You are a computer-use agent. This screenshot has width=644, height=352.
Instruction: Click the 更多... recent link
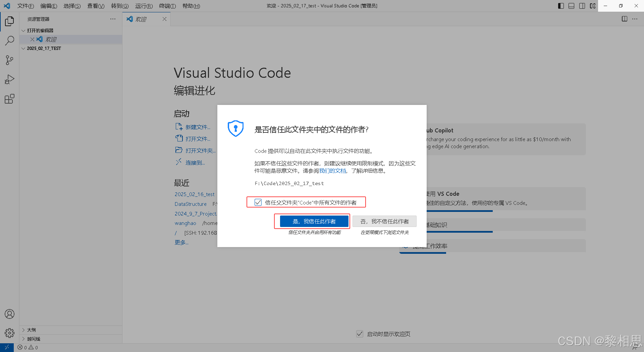pyautogui.click(x=181, y=242)
